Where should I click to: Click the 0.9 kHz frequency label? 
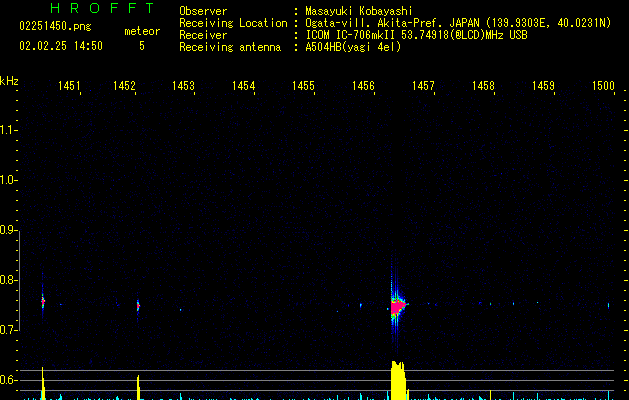tap(8, 230)
